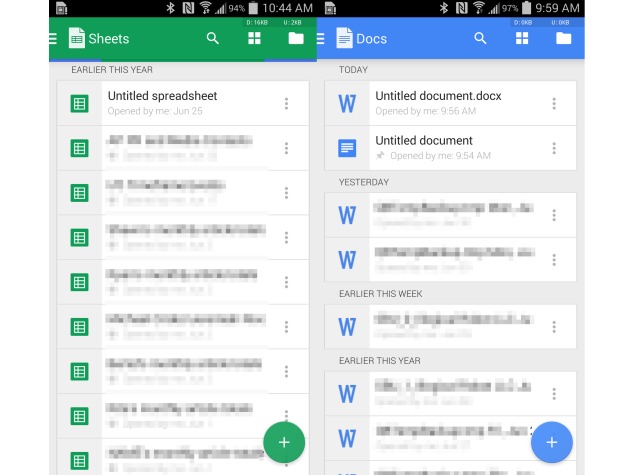Tap the 10:44 AM clock
Image resolution: width=635 pixels, height=475 pixels.
pyautogui.click(x=288, y=8)
